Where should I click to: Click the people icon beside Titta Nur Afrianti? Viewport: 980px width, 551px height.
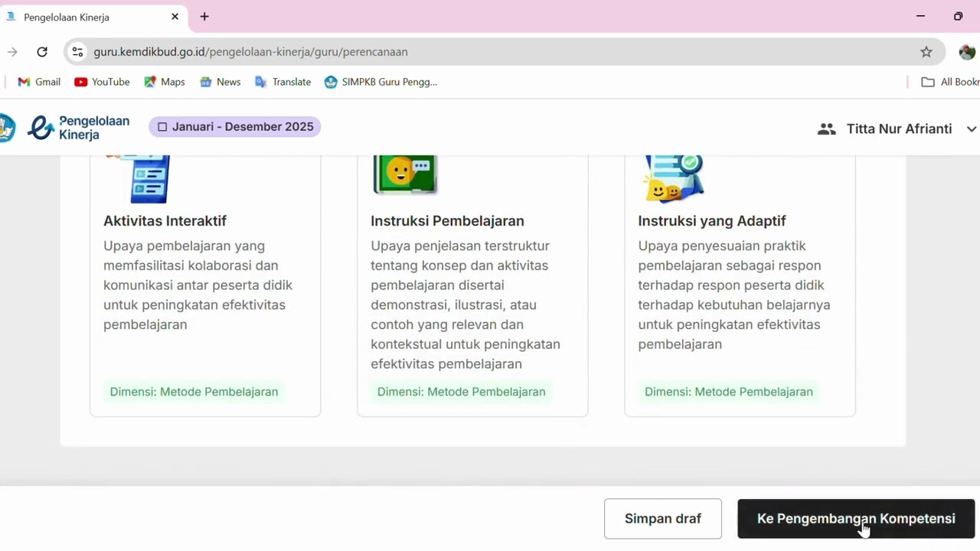(x=826, y=129)
